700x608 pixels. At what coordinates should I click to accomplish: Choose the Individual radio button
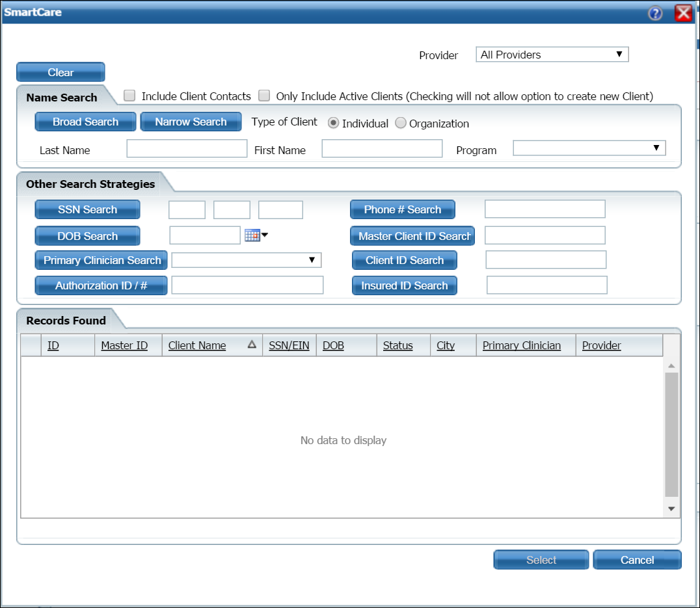[333, 124]
